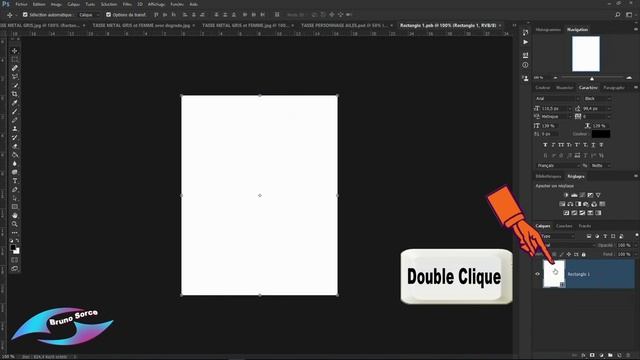This screenshot has height=360, width=640.
Task: Click the navigator zoom out button
Action: pyautogui.click(x=555, y=78)
